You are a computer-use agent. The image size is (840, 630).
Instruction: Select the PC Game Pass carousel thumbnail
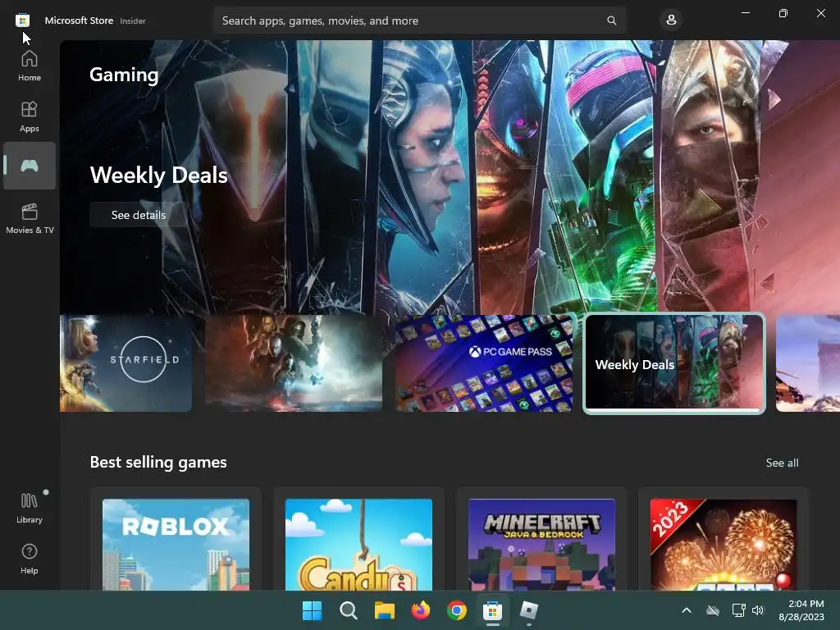pos(484,363)
